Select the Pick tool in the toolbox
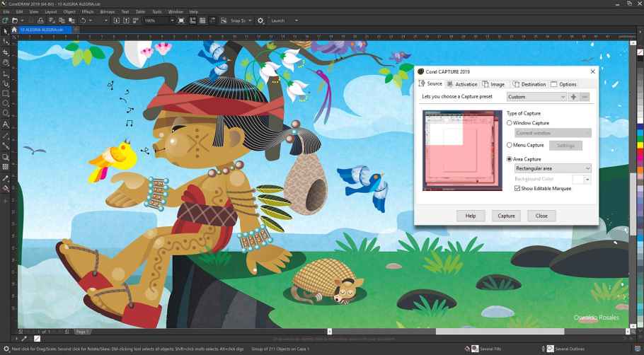Screen dimensions: 644x355 (x=6, y=31)
